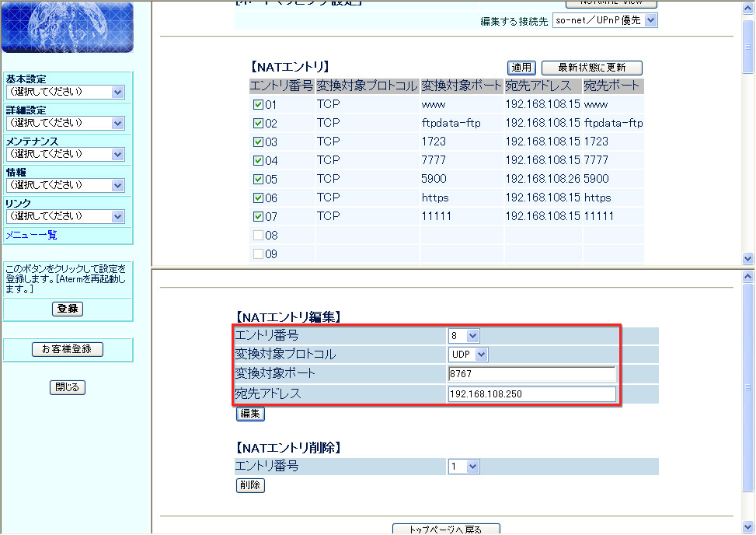Click lower frame scrollbar up arrow

pos(747,277)
